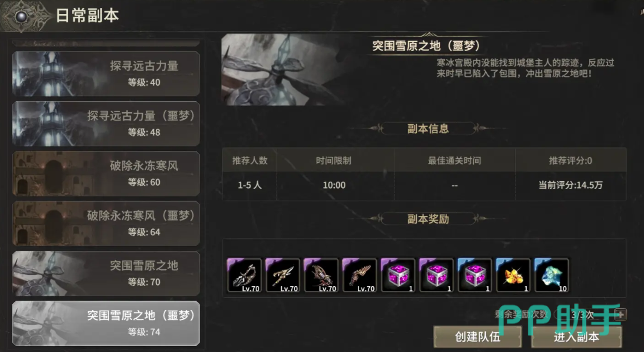
Task: Select the golden leaf material reward icon
Action: point(514,275)
